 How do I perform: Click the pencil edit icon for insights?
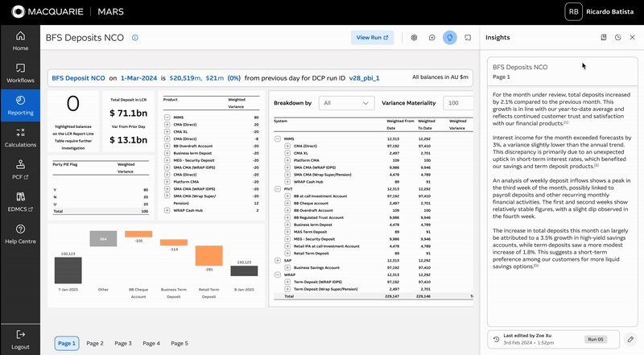(x=630, y=340)
